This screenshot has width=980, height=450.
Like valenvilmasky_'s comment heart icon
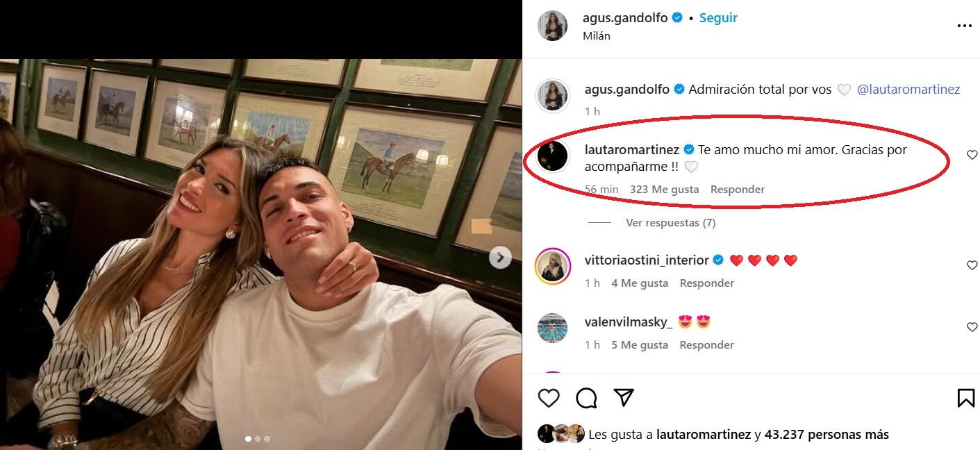(x=972, y=326)
